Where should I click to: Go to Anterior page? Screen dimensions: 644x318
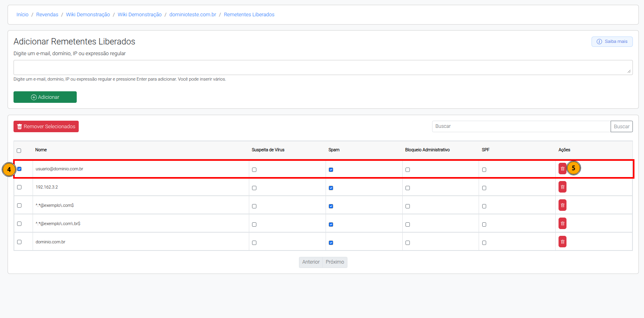(x=311, y=262)
